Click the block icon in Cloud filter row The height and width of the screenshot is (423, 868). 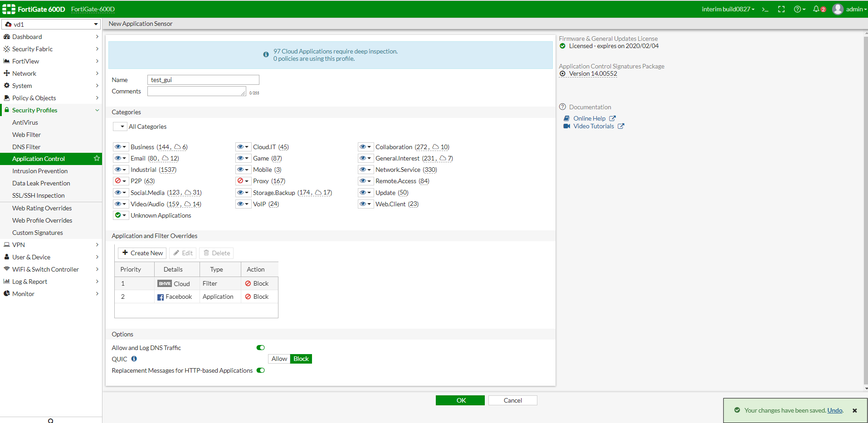click(x=248, y=283)
